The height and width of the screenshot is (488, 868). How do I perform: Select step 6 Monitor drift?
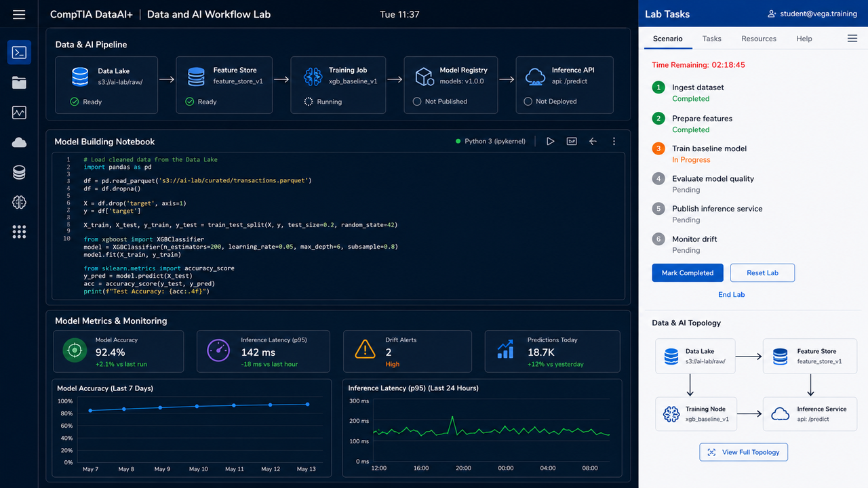tap(694, 239)
